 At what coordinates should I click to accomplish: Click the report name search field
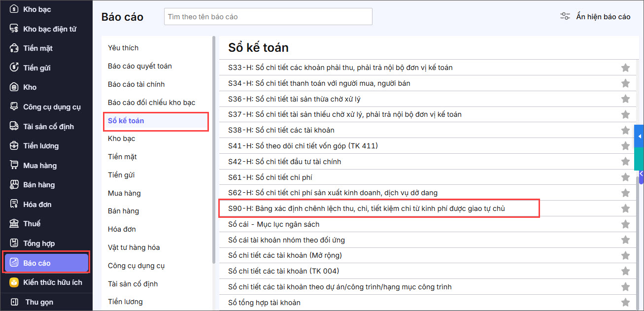268,17
